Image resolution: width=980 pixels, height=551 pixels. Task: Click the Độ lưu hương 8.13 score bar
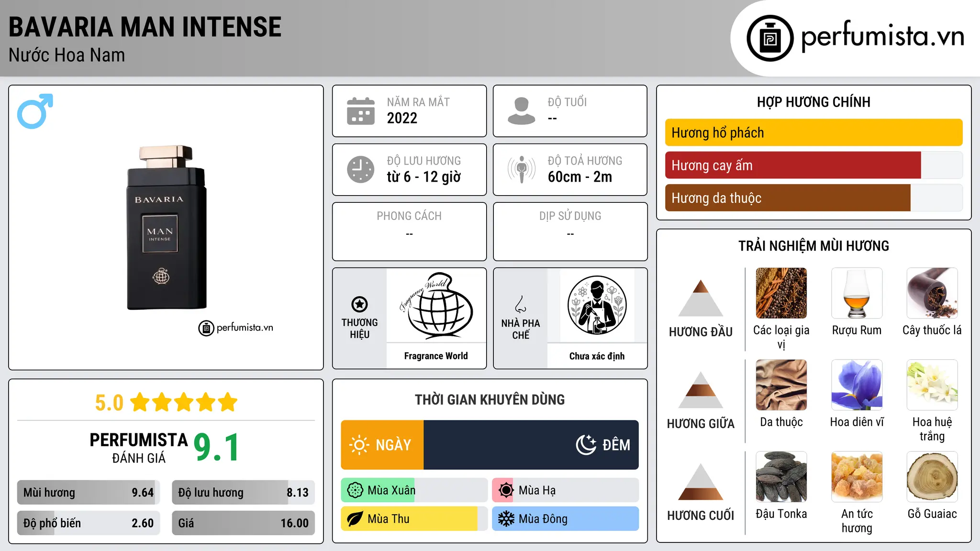[x=243, y=493]
